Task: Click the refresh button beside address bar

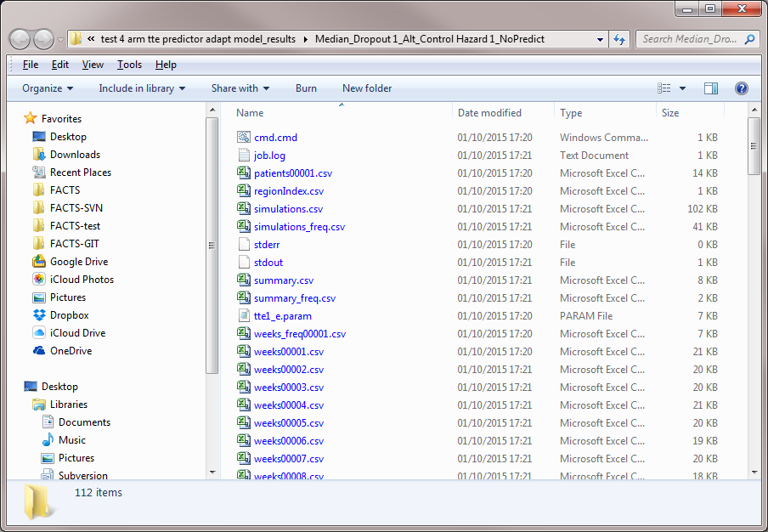Action: (x=619, y=39)
